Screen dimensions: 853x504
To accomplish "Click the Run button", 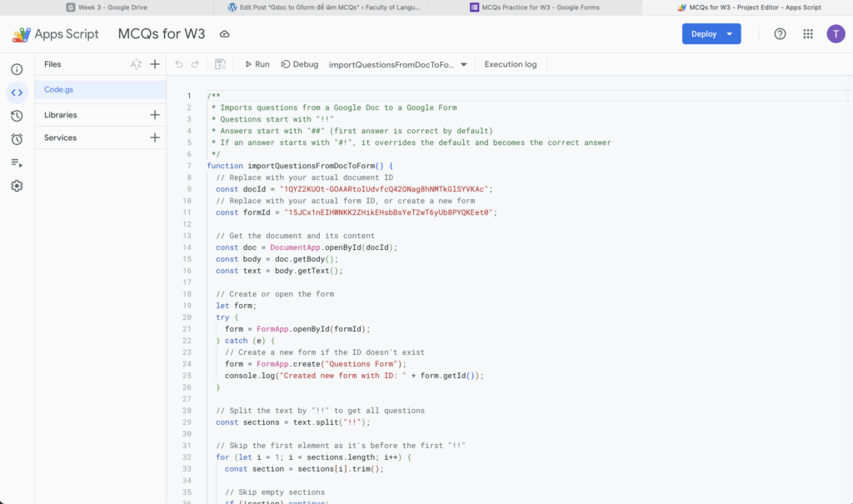I will click(x=257, y=64).
